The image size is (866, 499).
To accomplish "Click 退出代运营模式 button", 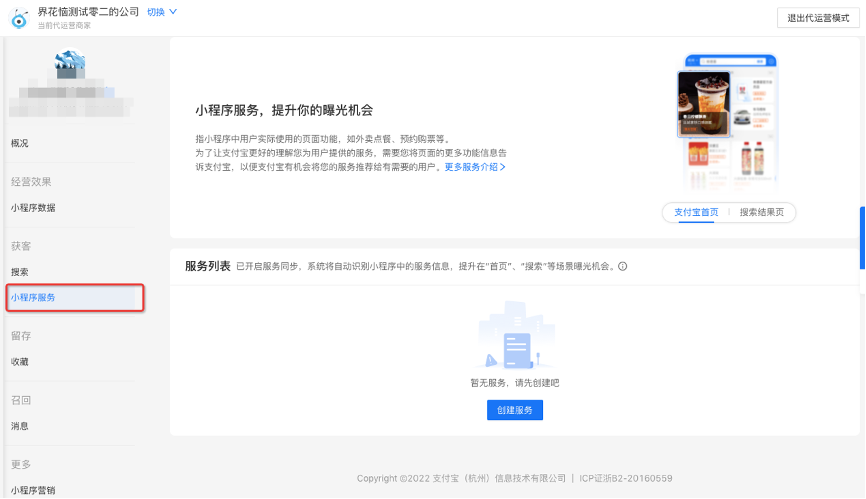I will (x=818, y=18).
